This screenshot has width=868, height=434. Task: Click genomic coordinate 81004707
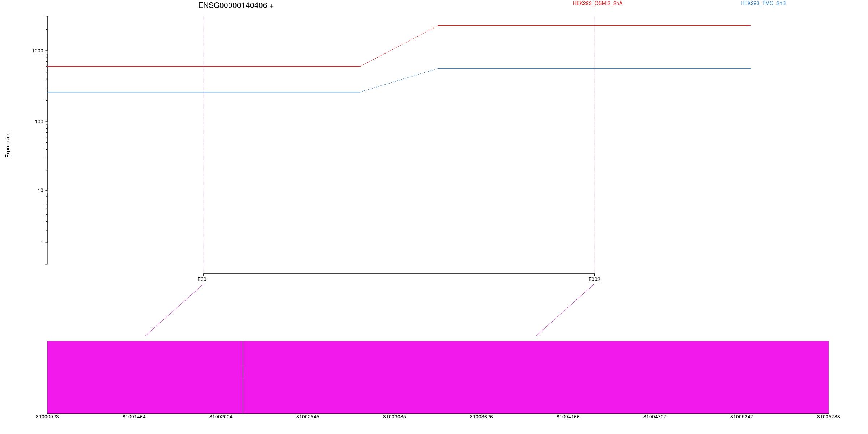pos(655,417)
